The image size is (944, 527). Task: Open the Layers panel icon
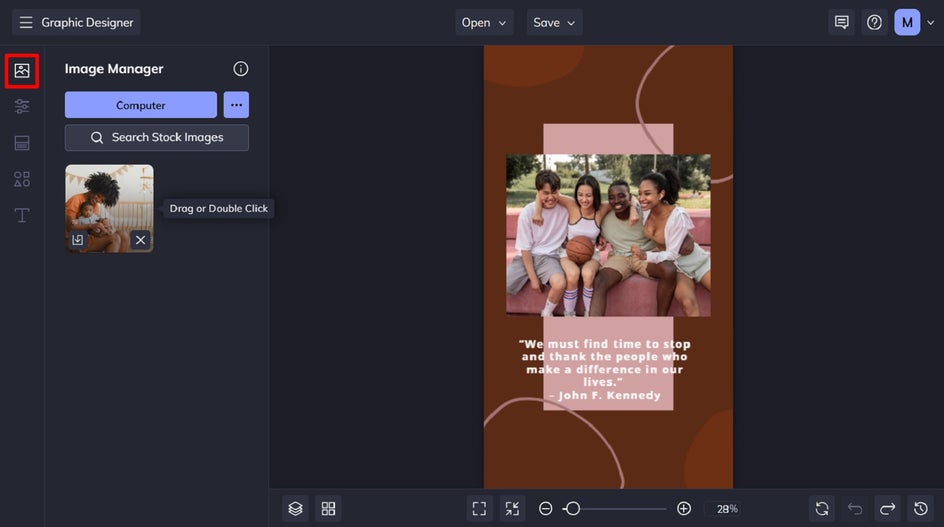(x=295, y=508)
